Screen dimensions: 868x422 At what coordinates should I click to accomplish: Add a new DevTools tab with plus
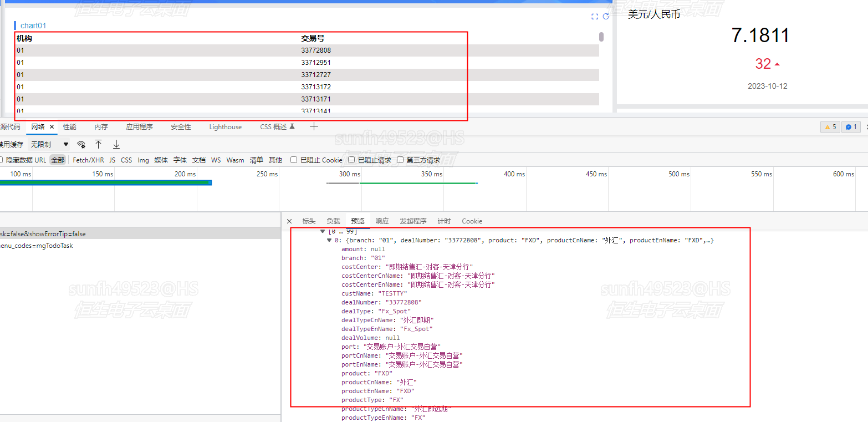pos(314,126)
